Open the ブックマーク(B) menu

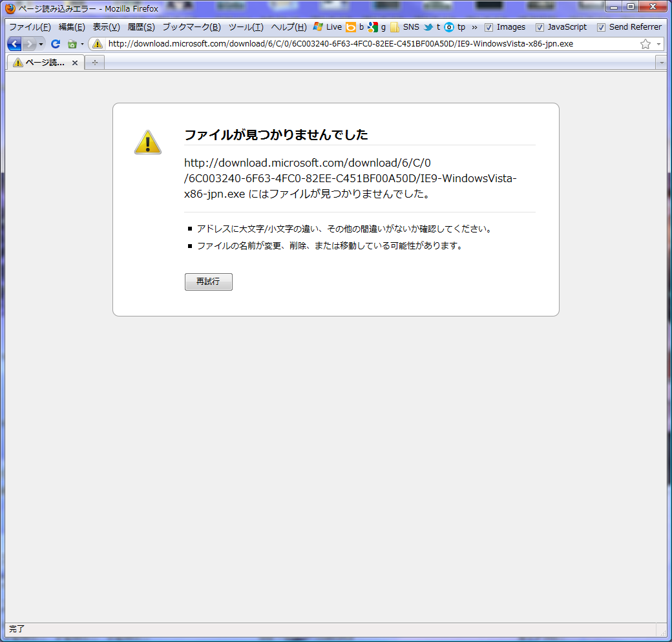click(191, 27)
